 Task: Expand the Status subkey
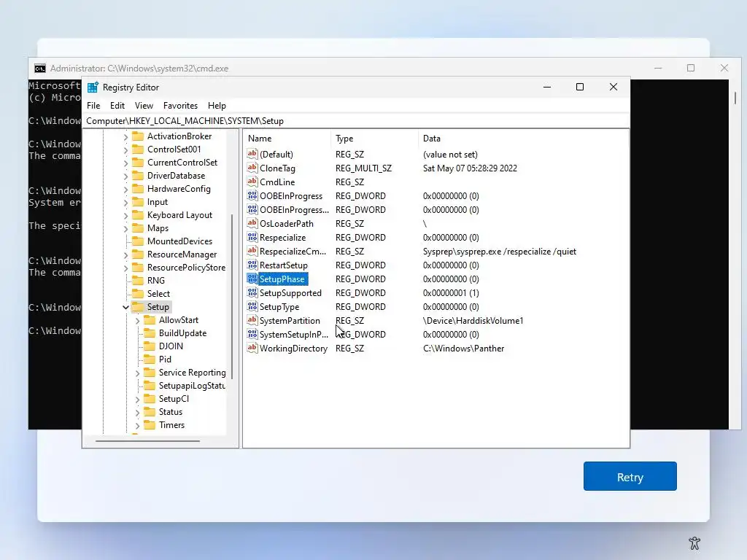tap(138, 413)
